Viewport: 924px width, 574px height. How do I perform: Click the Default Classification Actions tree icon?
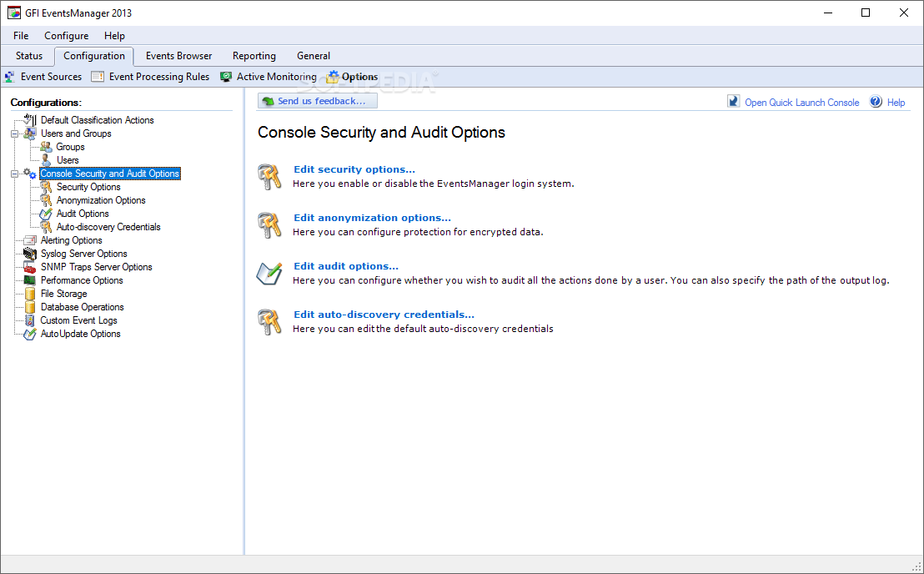(29, 119)
